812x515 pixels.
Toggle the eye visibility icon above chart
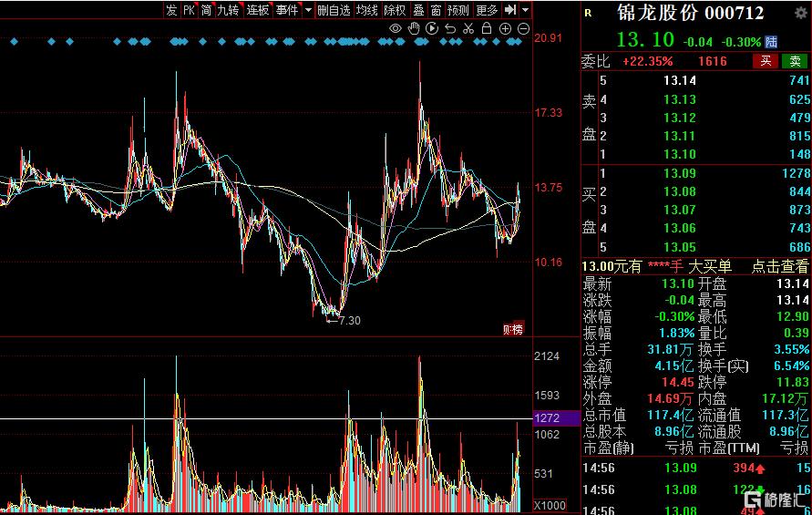pos(396,28)
